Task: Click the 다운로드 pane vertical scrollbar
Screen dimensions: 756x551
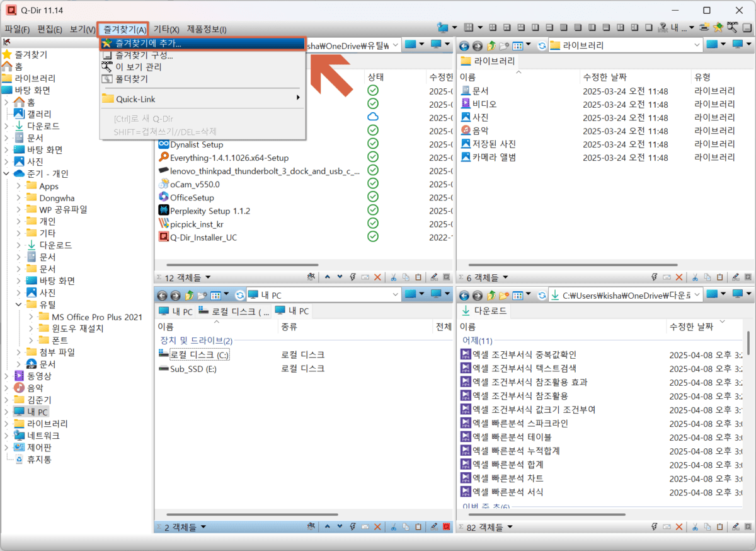Action: pos(748,410)
